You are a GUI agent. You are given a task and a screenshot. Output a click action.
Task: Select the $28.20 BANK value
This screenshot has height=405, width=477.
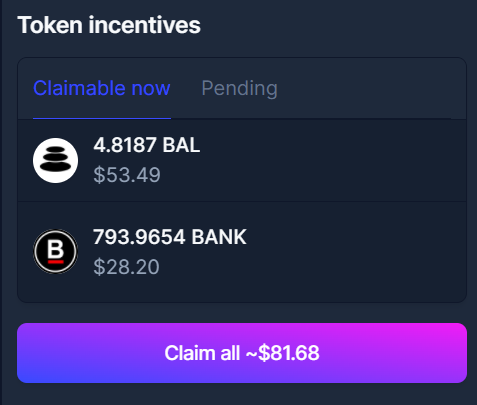126,267
